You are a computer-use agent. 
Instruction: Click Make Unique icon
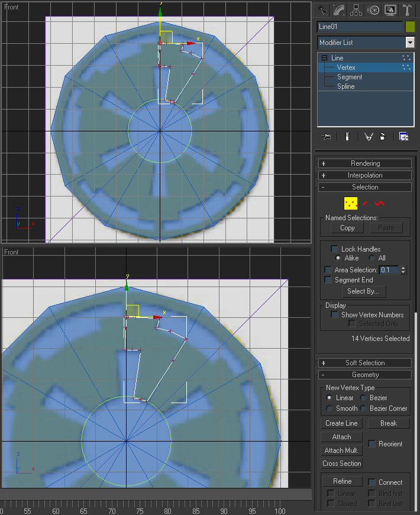pos(369,136)
